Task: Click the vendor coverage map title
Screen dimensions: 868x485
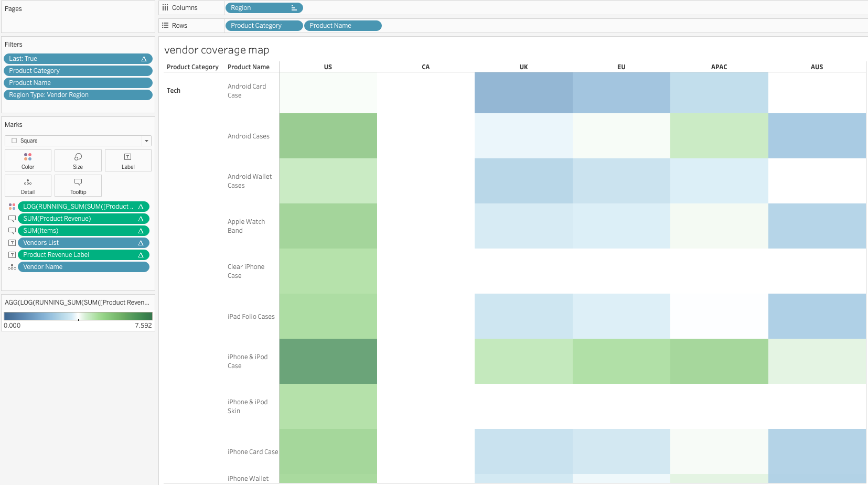Action: pyautogui.click(x=217, y=50)
